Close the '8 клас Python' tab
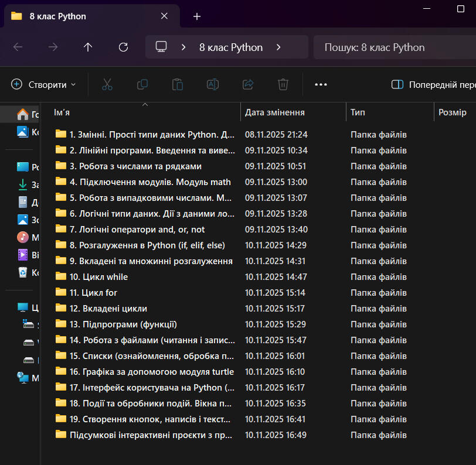476x465 pixels. 164,16
